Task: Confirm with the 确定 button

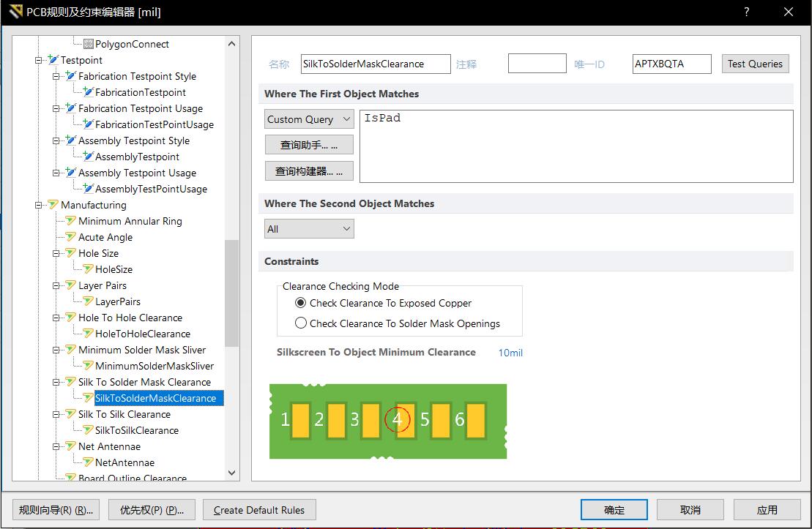Action: [x=614, y=510]
